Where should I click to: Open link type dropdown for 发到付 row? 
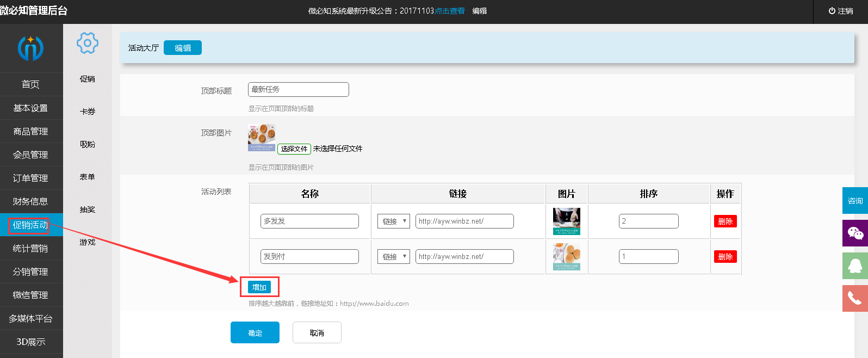pyautogui.click(x=393, y=257)
